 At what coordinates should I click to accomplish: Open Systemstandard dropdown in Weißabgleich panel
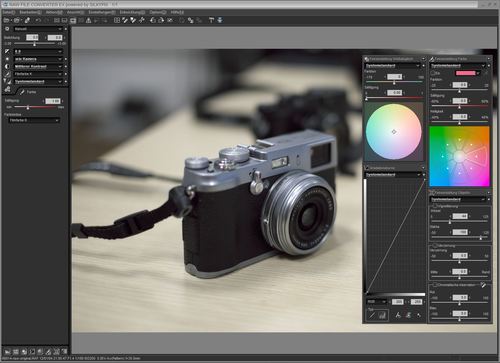(392, 66)
